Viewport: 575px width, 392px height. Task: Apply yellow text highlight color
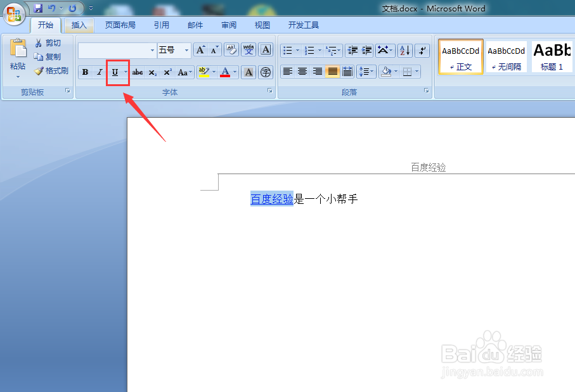(204, 72)
